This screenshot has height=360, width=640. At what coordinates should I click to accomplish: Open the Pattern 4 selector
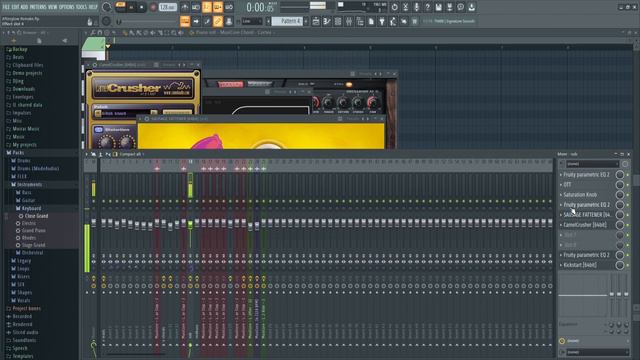[287, 21]
